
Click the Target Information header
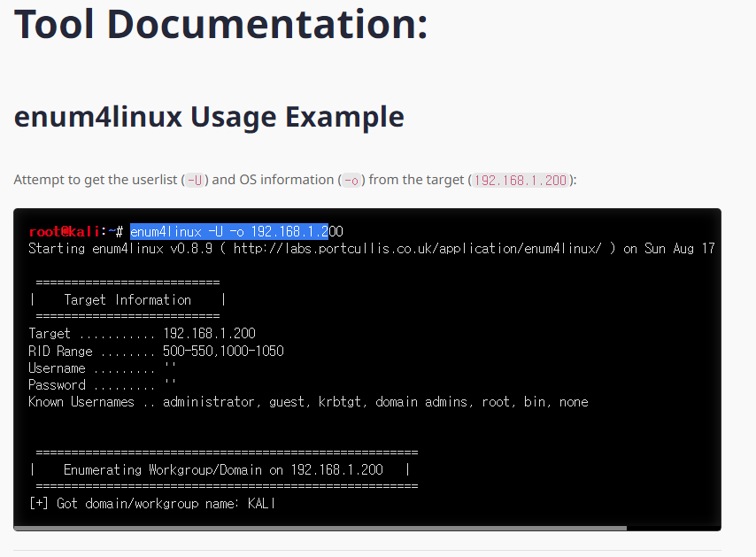click(x=127, y=300)
